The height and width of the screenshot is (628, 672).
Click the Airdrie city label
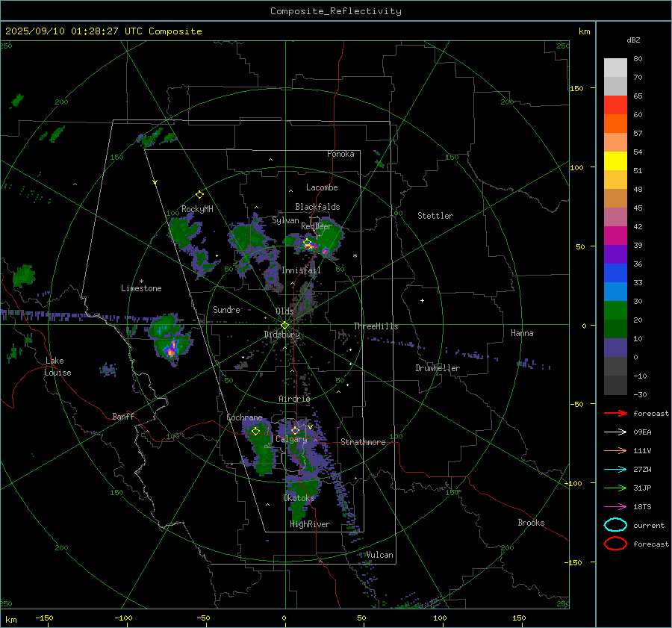click(x=294, y=399)
